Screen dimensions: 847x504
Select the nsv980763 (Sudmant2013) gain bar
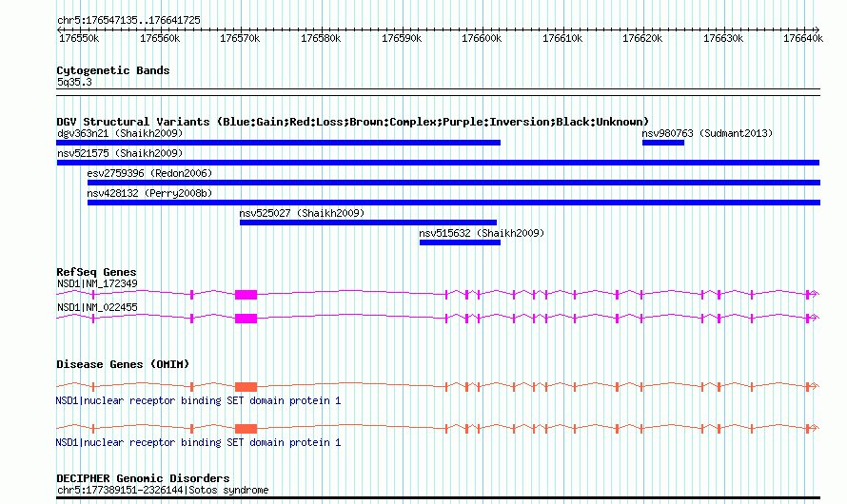(x=662, y=143)
